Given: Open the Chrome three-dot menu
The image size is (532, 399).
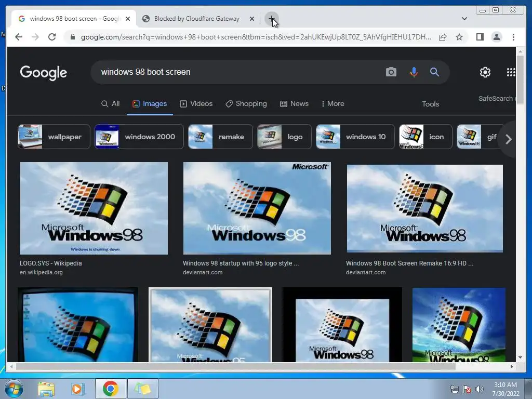Looking at the screenshot, I should tap(513, 37).
